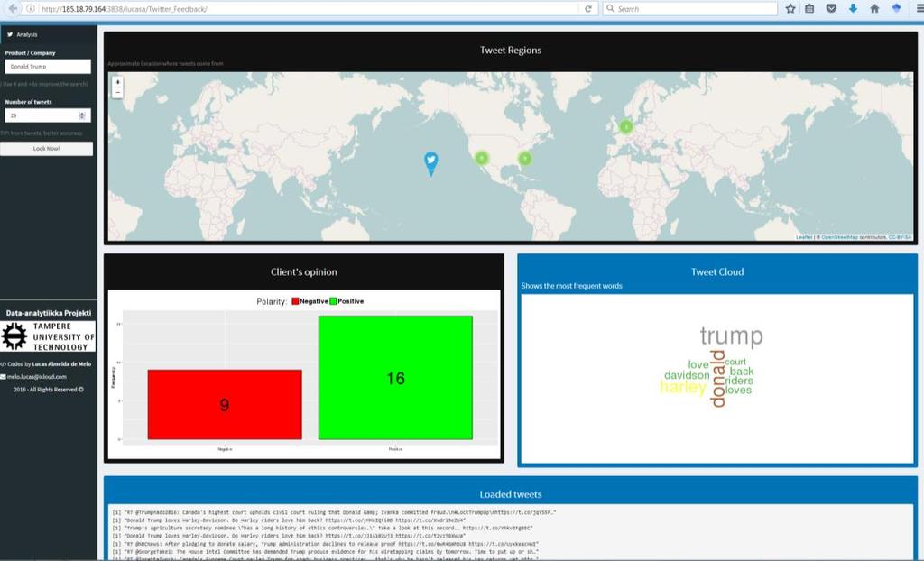Click the green cluster marker over Europe
The image size is (924, 561).
(626, 126)
